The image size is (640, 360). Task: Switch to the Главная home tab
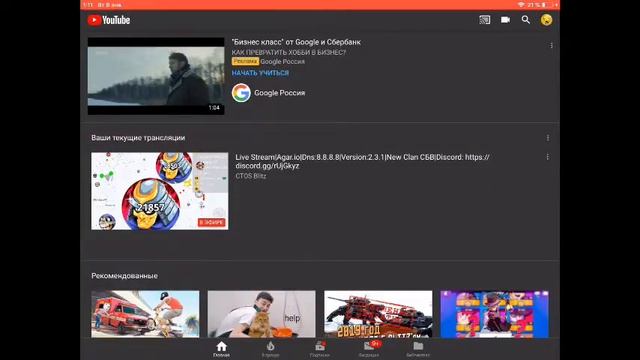point(221,349)
